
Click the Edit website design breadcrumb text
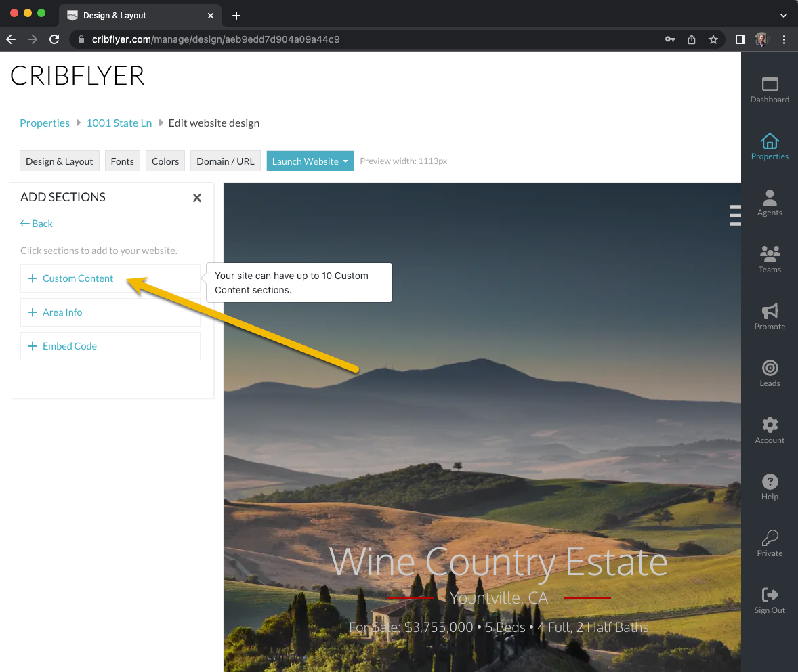(214, 123)
